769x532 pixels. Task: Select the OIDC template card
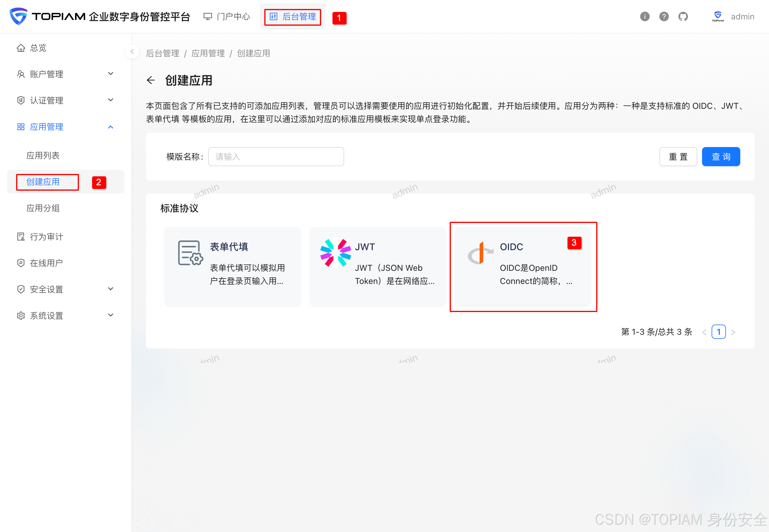point(523,266)
